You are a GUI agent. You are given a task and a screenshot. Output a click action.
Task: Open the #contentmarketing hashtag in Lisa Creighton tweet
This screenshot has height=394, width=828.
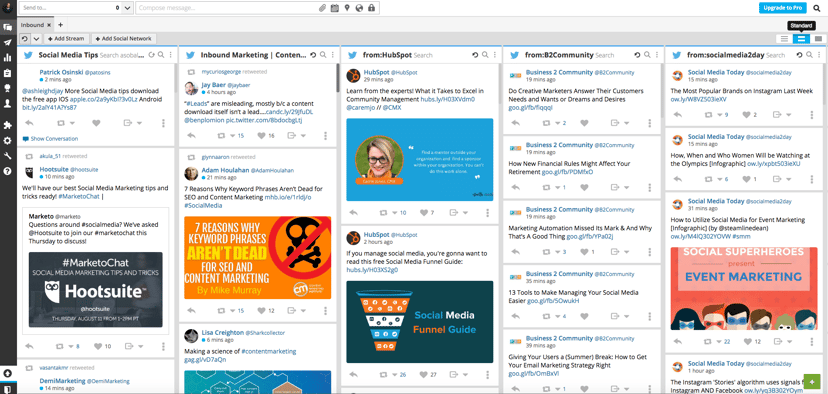point(268,351)
